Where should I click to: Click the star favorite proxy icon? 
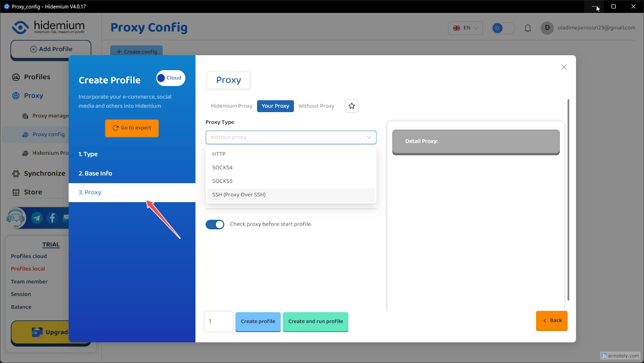click(x=352, y=106)
